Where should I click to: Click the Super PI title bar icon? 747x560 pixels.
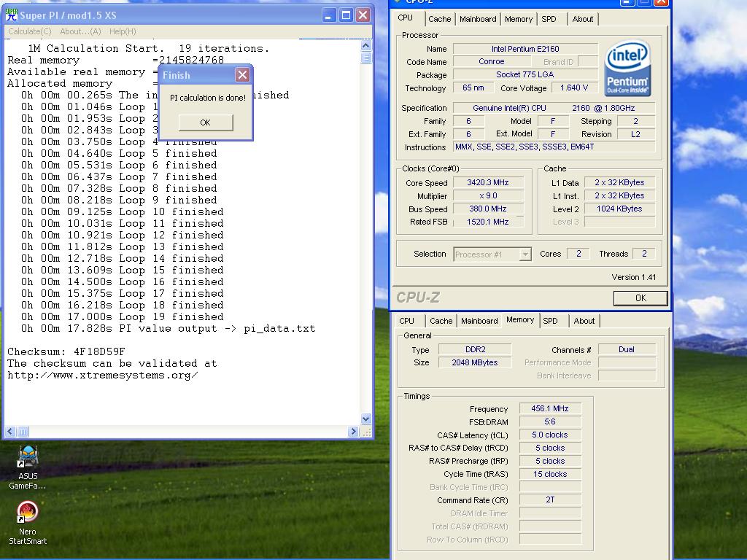tap(12, 15)
